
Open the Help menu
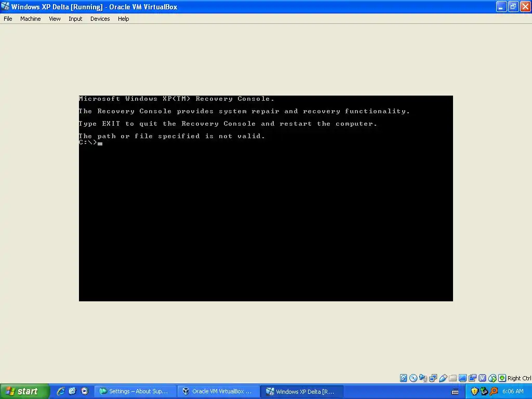pyautogui.click(x=124, y=19)
